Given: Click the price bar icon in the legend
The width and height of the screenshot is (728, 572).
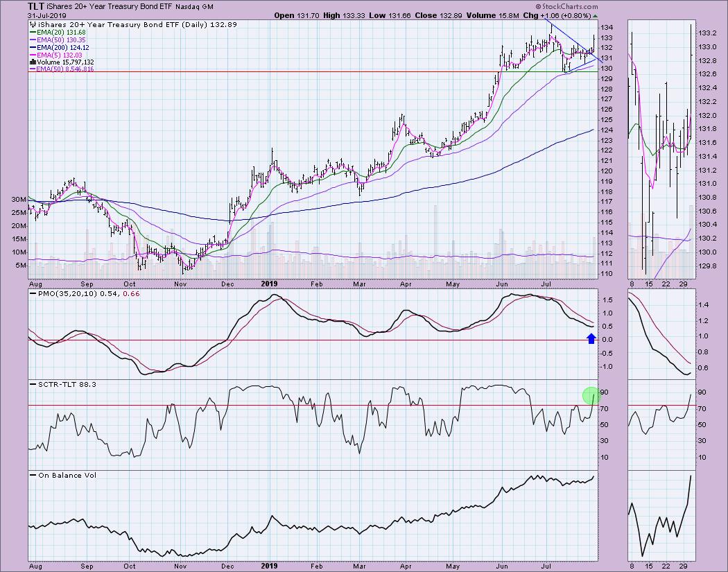Looking at the screenshot, I should click(32, 24).
